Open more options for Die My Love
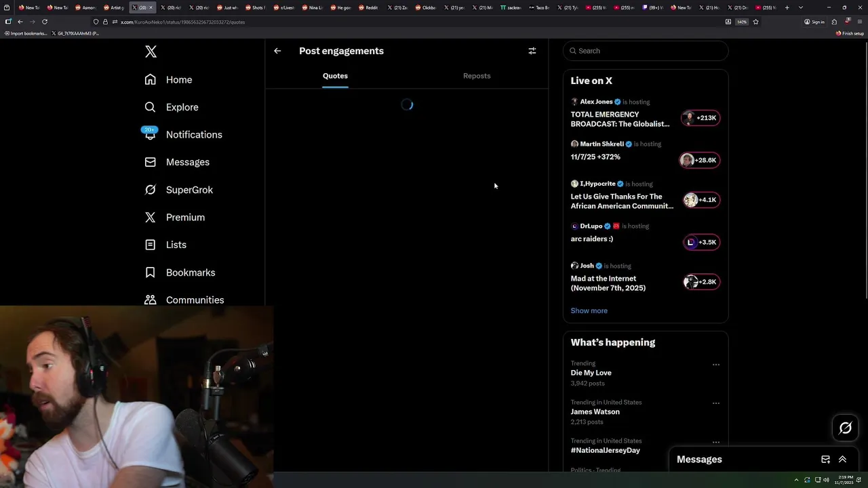 click(715, 365)
